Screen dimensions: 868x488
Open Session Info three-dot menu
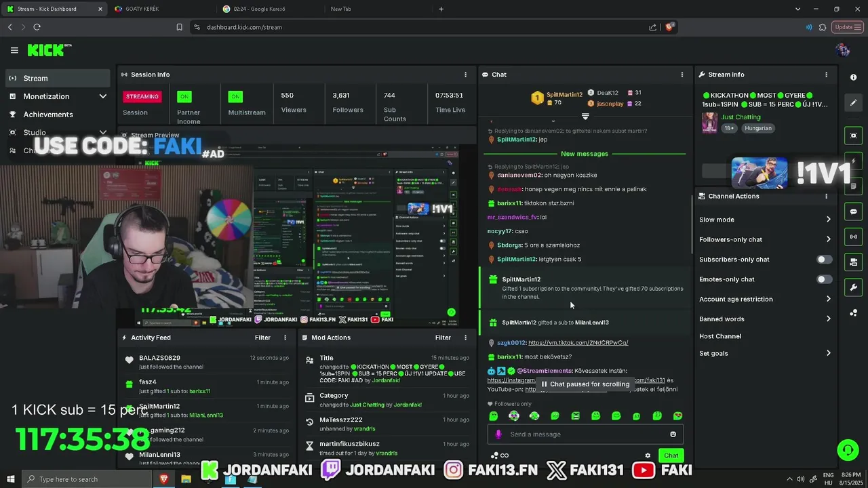[465, 75]
